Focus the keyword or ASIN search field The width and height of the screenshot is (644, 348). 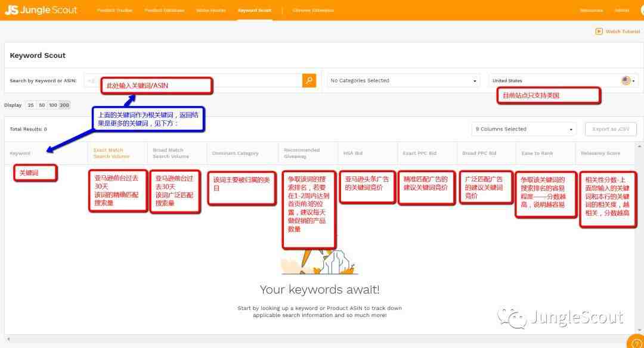point(193,80)
